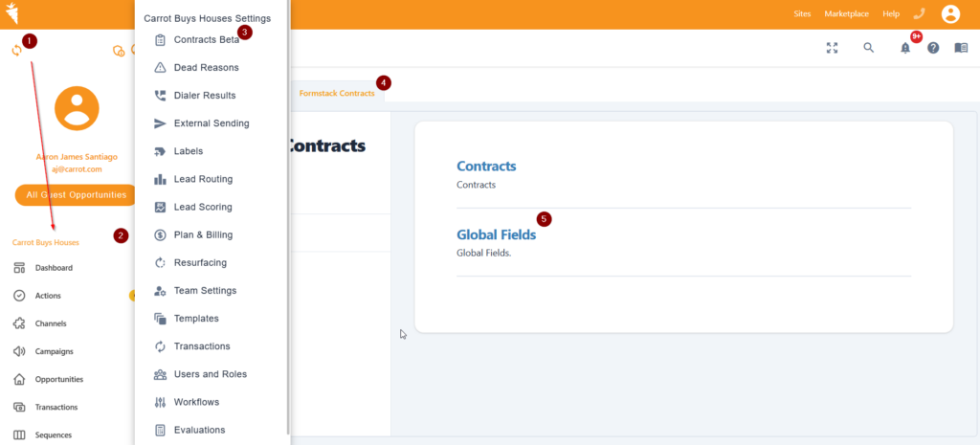Open the notifications bell icon
This screenshot has width=980, height=445.
[905, 48]
